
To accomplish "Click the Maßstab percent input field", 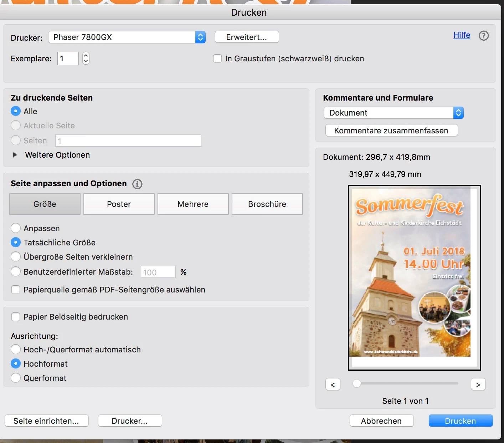I will [x=158, y=272].
